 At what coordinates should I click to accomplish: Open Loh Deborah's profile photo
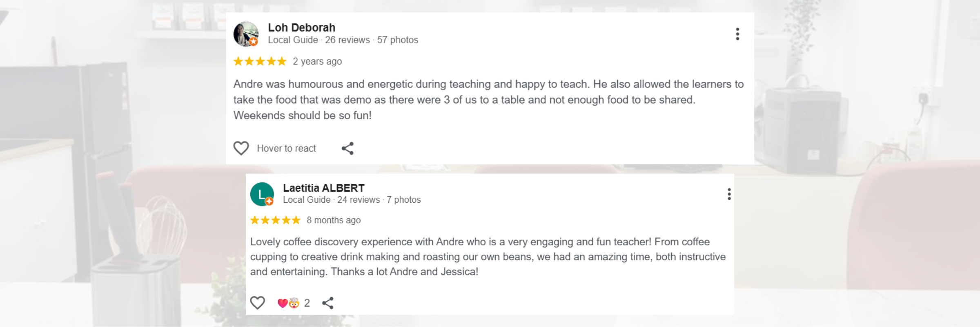246,34
